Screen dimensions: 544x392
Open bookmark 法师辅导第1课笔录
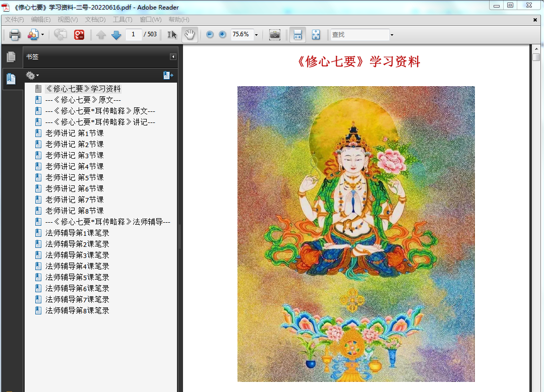[77, 233]
